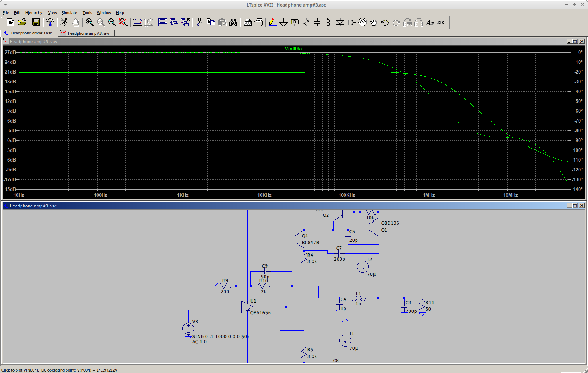Place a Capacitor from the toolbar
Screen dimensions: 588x373
pos(317,22)
